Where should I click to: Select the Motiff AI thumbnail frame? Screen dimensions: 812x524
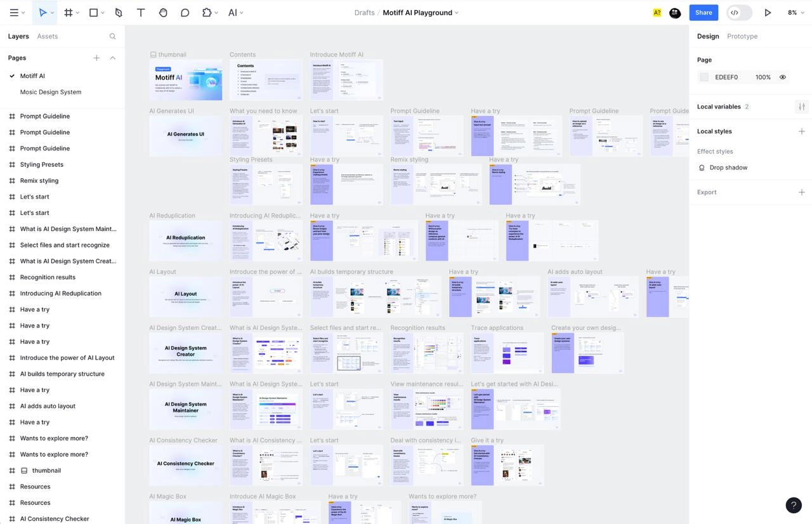pos(186,80)
